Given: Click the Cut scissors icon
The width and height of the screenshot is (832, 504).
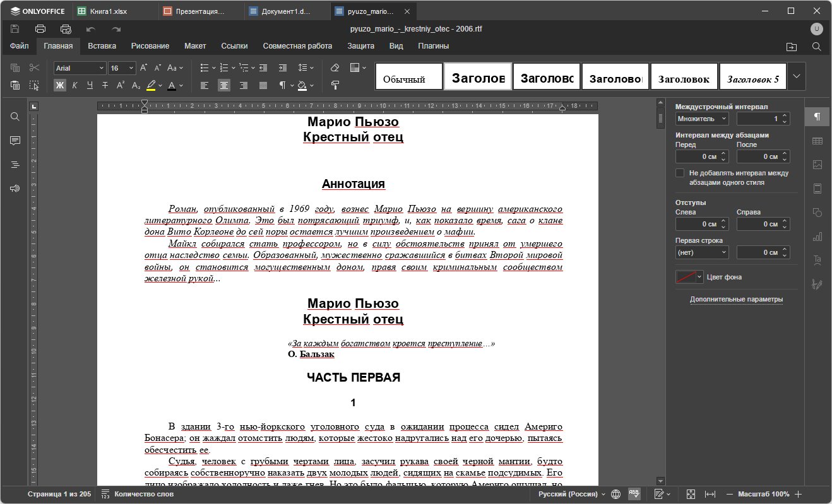Looking at the screenshot, I should (x=34, y=67).
